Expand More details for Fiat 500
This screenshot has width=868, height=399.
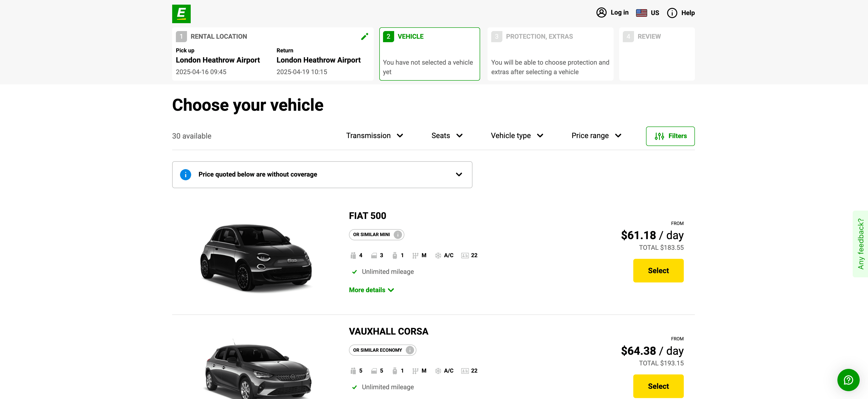(x=371, y=290)
